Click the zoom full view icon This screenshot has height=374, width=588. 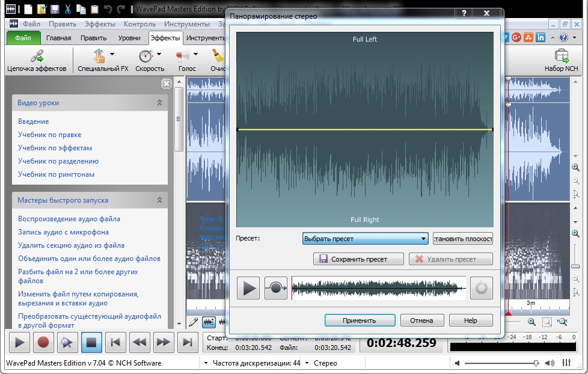pyautogui.click(x=562, y=322)
